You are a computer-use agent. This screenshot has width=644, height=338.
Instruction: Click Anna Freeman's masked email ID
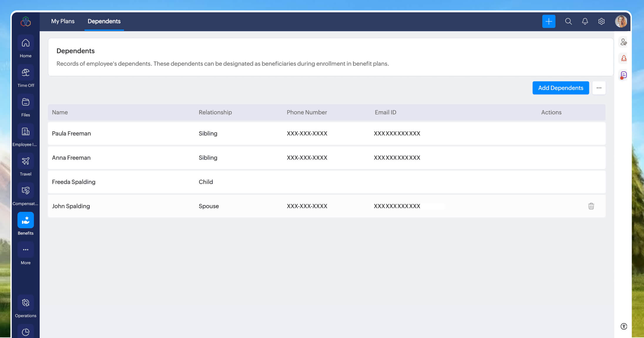(397, 158)
